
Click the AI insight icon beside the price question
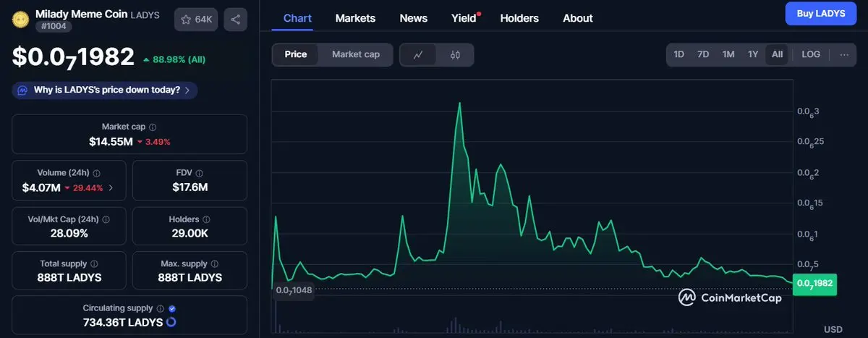22,90
